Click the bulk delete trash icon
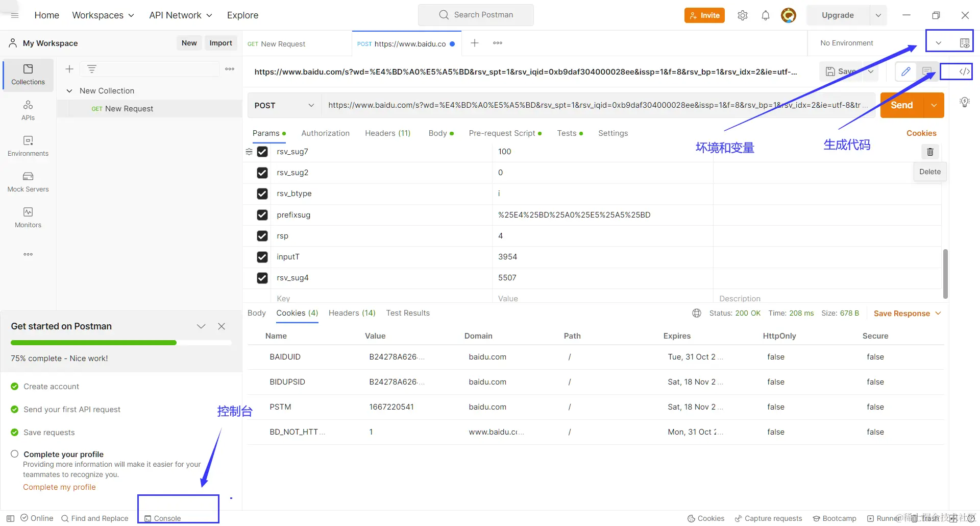The width and height of the screenshot is (980, 526). (x=930, y=152)
